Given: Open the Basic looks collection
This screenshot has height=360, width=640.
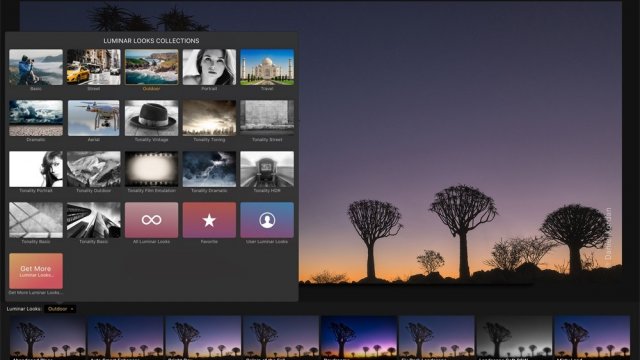Looking at the screenshot, I should coord(36,67).
